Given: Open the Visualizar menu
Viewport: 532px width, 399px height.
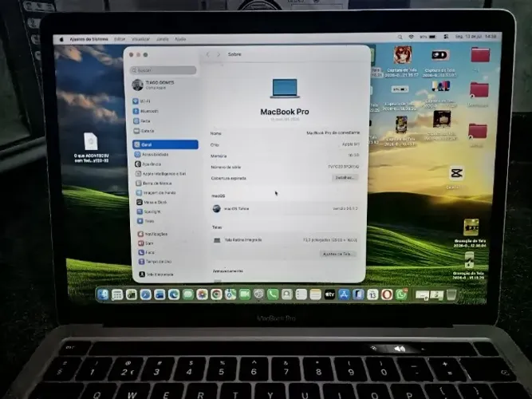Looking at the screenshot, I should pyautogui.click(x=140, y=39).
